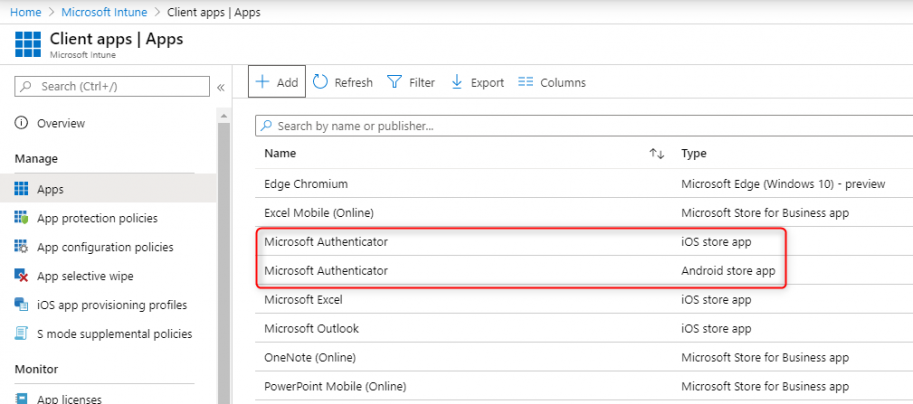The height and width of the screenshot is (404, 913).
Task: Click the Columns layout icon
Action: point(526,82)
